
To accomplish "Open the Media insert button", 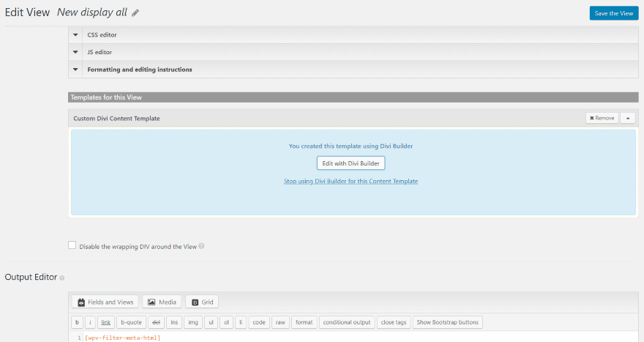I will coord(162,302).
